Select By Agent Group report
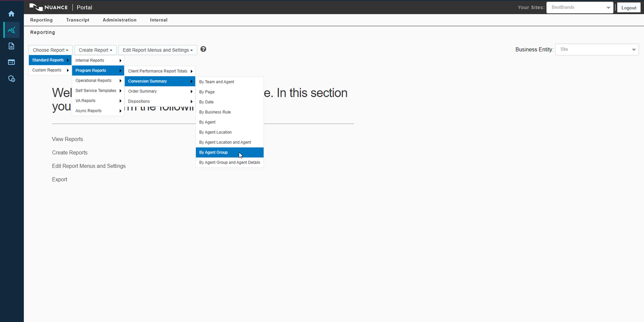The height and width of the screenshot is (322, 644). (213, 152)
